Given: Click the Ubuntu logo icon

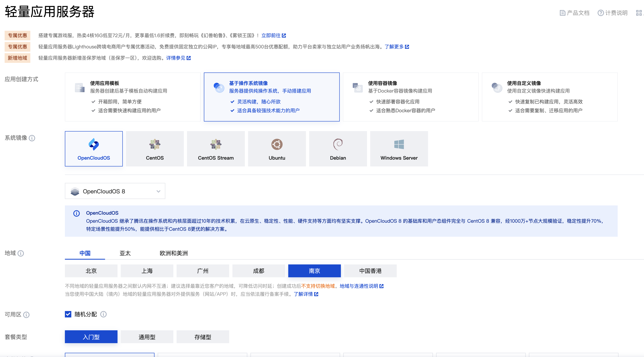Looking at the screenshot, I should (277, 144).
